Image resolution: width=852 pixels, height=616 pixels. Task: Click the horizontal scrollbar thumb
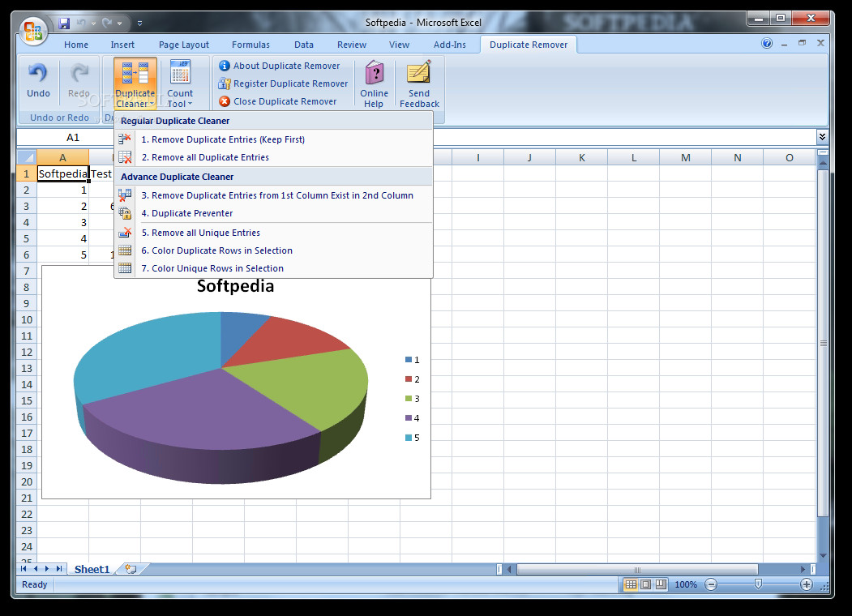pyautogui.click(x=637, y=569)
